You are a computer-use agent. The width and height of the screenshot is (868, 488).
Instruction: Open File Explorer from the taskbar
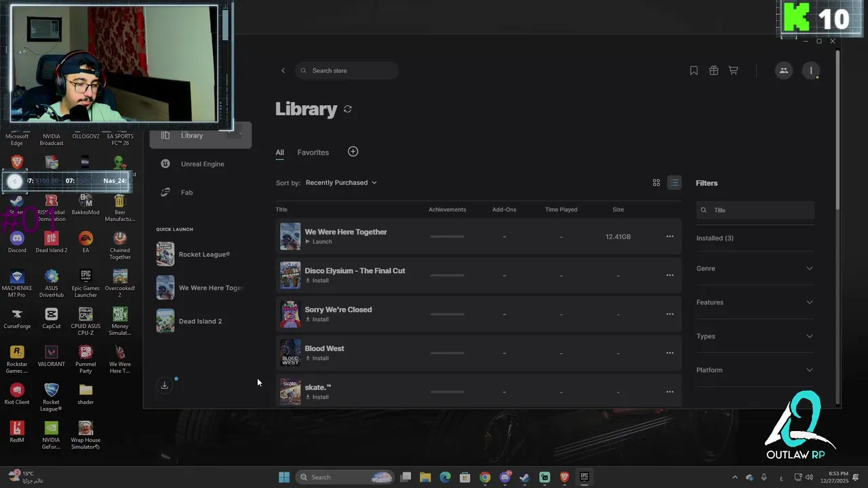coord(425,477)
